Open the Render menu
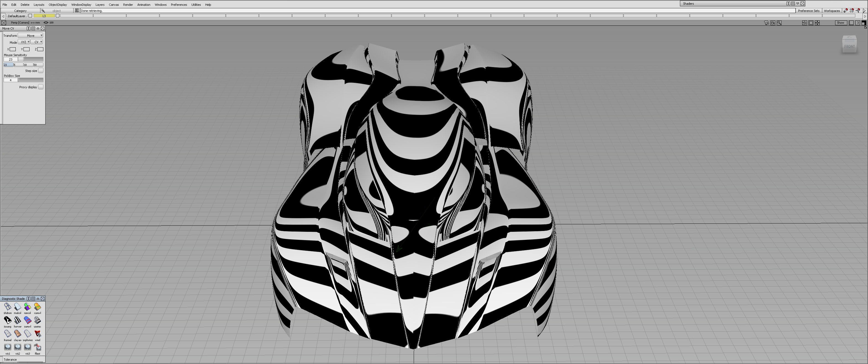Screen dimensions: 868x364 pos(128,5)
